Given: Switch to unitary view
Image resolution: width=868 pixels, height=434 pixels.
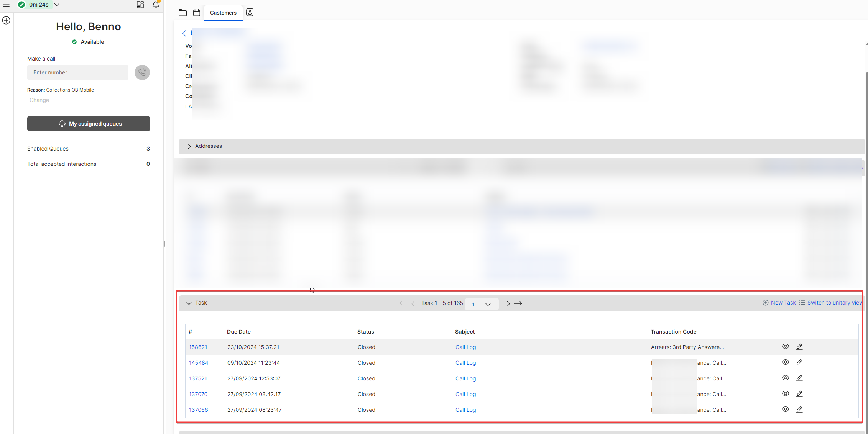Looking at the screenshot, I should coord(831,303).
